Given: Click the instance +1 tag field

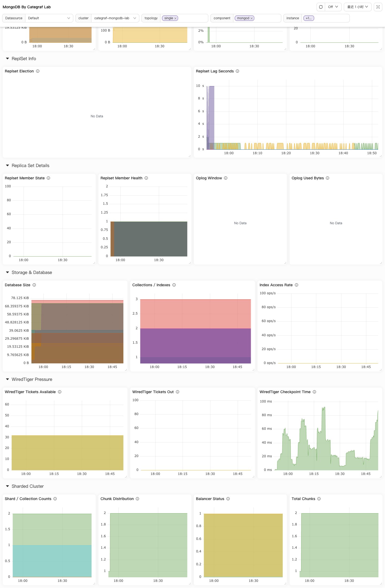Looking at the screenshot, I should point(326,18).
